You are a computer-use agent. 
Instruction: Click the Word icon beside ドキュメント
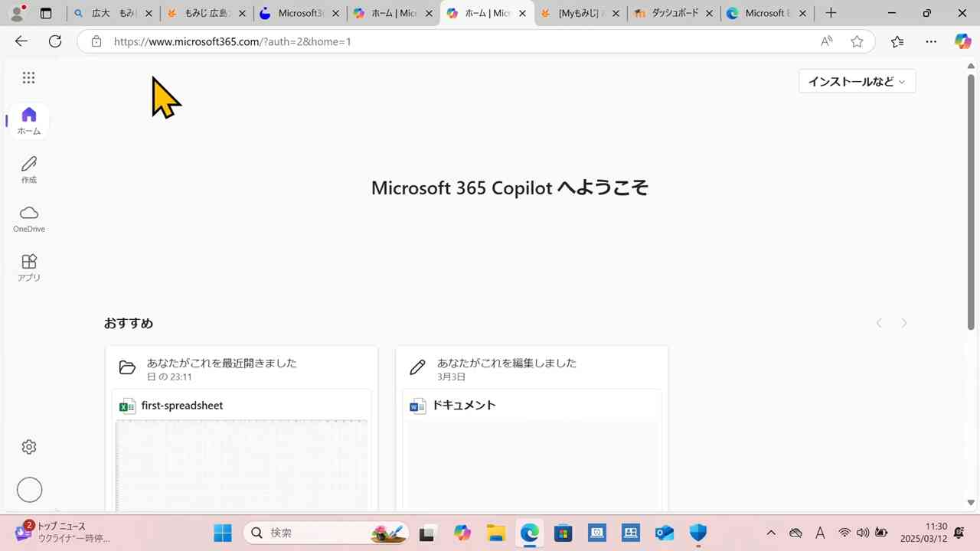coord(417,406)
